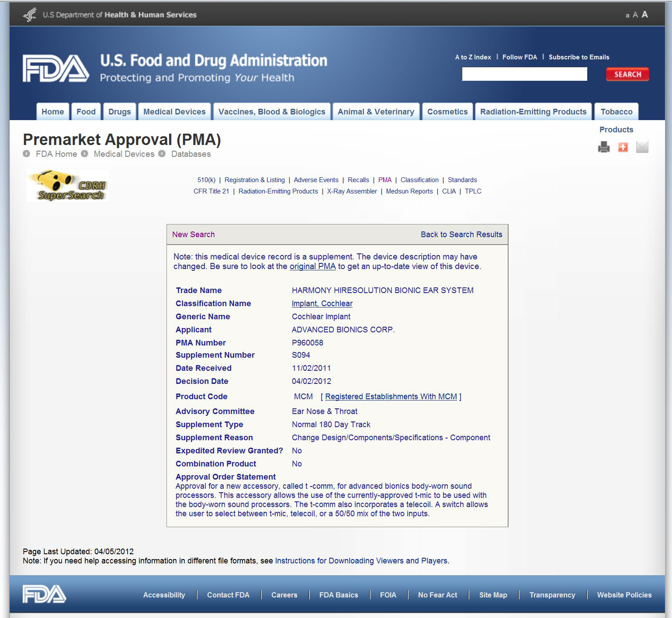
Task: Select the smallest text size a
Action: pos(627,15)
